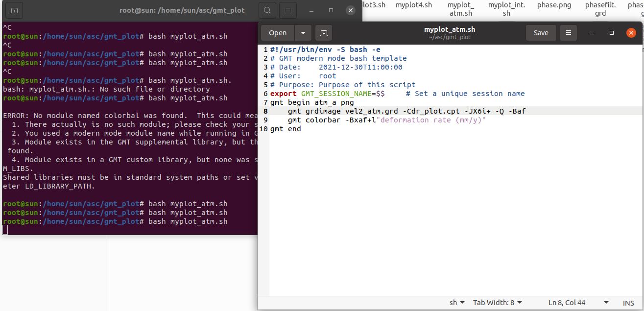Click the terminal search icon
The width and height of the screenshot is (644, 311).
(x=267, y=10)
